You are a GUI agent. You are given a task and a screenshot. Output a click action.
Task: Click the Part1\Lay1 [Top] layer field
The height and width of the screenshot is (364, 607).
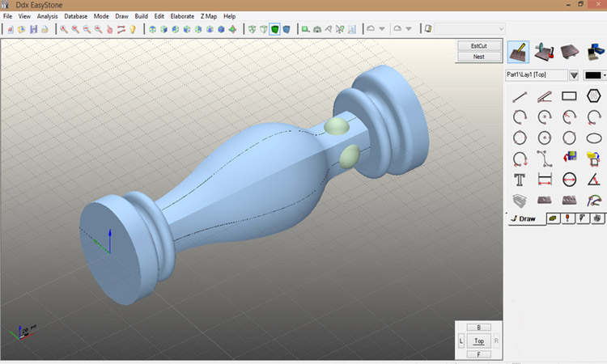[x=537, y=74]
